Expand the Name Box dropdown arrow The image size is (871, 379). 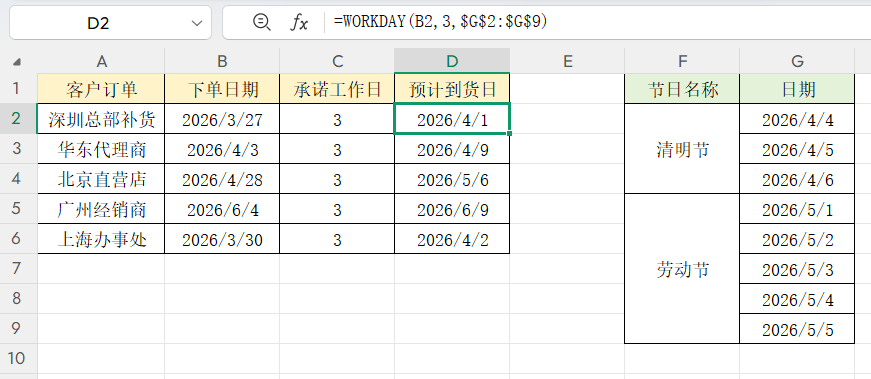coord(197,23)
